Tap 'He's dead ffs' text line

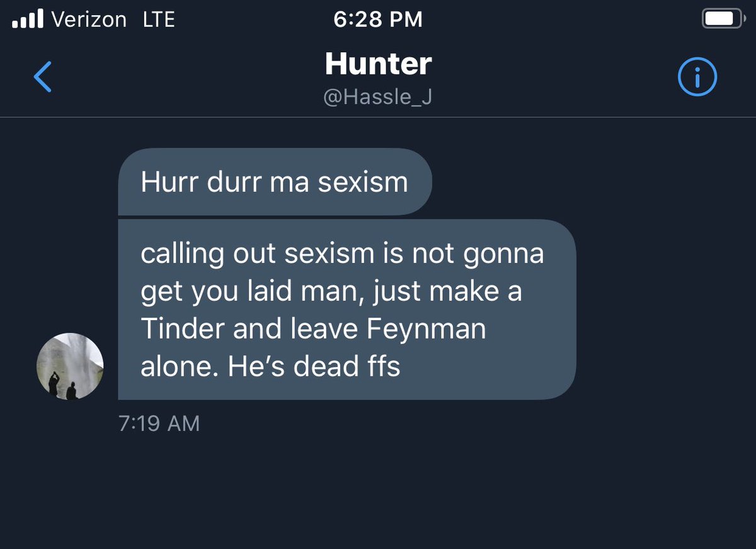(x=314, y=367)
